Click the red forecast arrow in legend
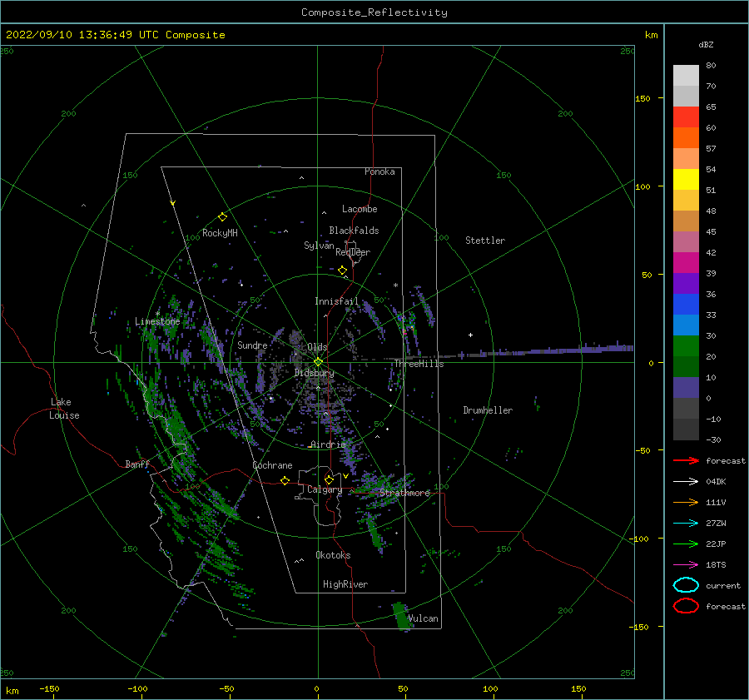This screenshot has height=700, width=749. tap(686, 460)
